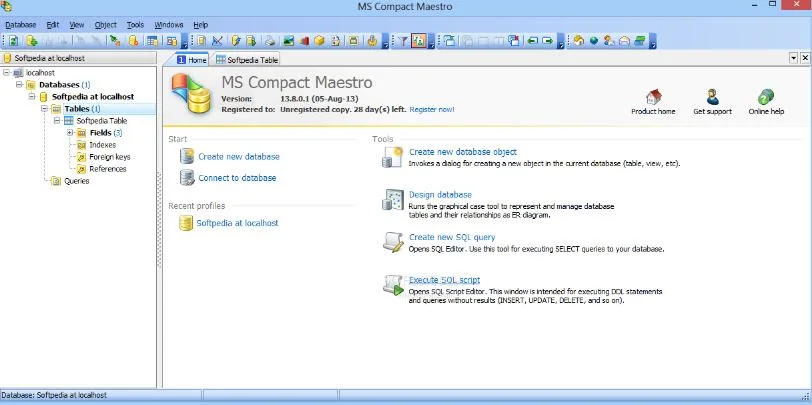Click the landscape picture toolbar icon
This screenshot has height=405, width=812.
[288, 41]
